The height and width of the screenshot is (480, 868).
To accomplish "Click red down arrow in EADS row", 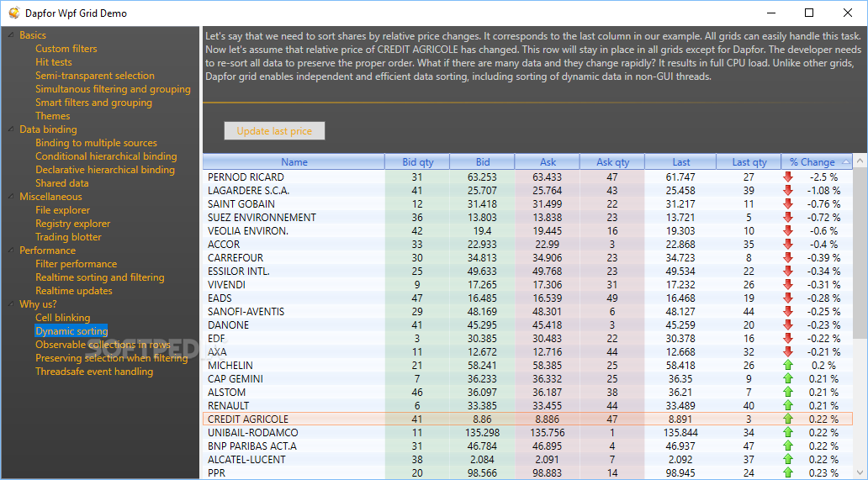I will click(788, 298).
